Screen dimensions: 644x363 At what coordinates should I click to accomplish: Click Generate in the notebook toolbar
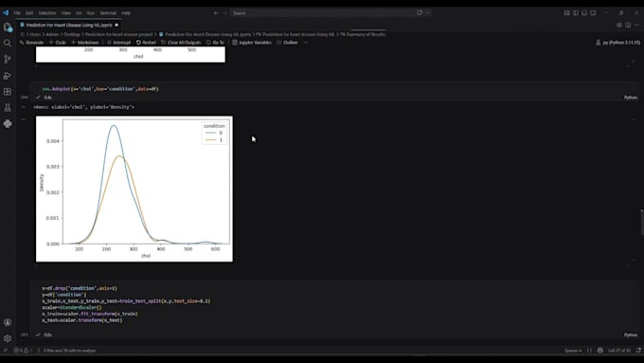(x=31, y=43)
